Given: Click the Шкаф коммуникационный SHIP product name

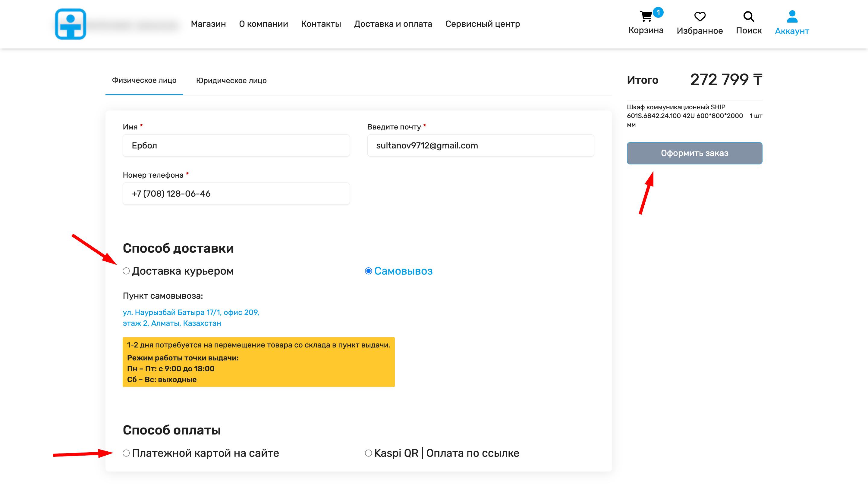Looking at the screenshot, I should pyautogui.click(x=685, y=116).
